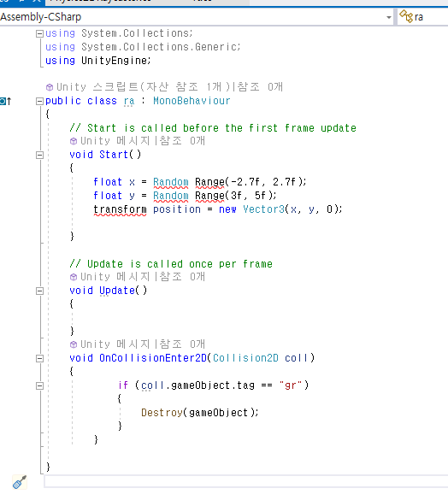Collapse the void Start() method
This screenshot has width=448, height=500.
(x=39, y=155)
